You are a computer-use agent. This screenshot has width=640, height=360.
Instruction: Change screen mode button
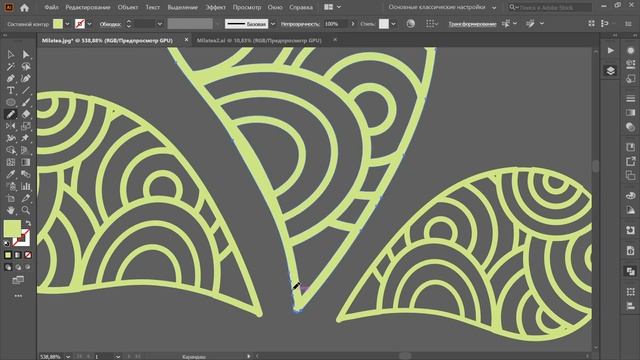pyautogui.click(x=18, y=280)
